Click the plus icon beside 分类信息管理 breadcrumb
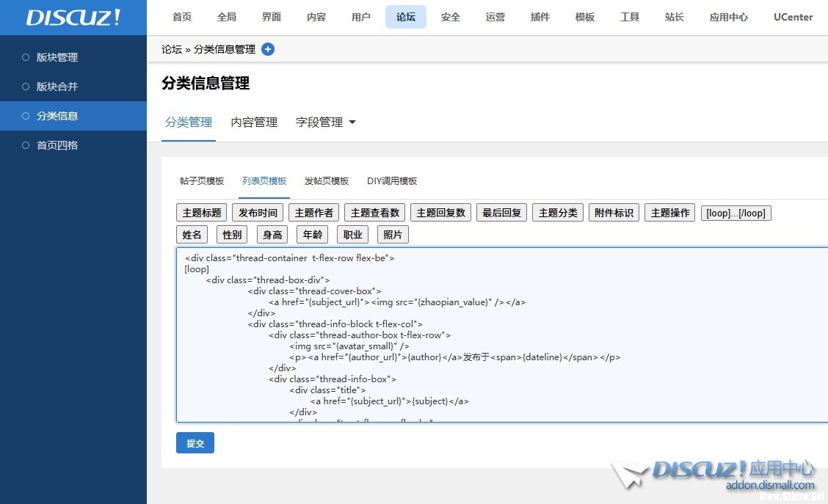The width and height of the screenshot is (828, 504). [x=268, y=49]
